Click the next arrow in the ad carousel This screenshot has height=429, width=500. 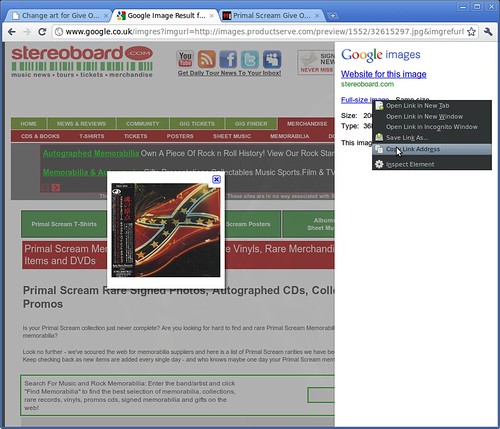56,188
